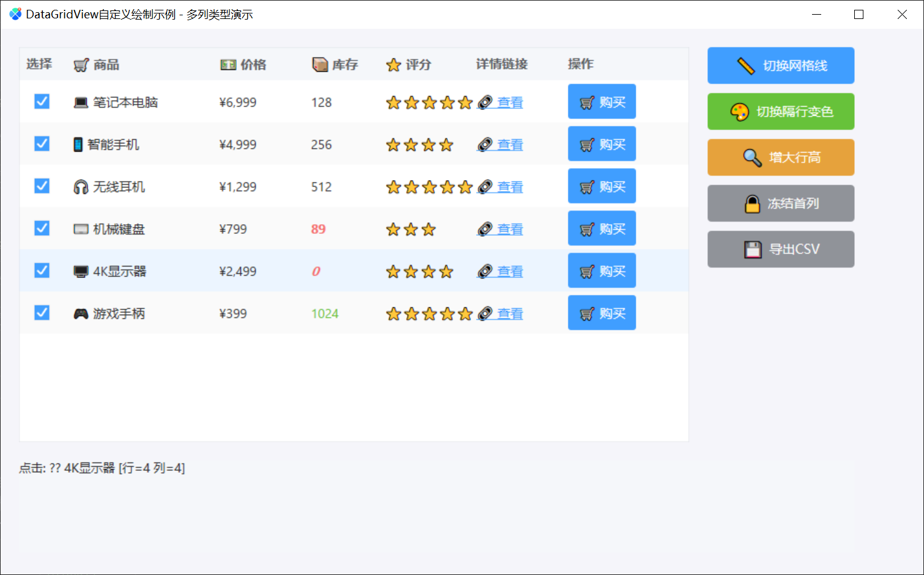Click the laptop icon beside 笔记本电脑

coord(80,102)
